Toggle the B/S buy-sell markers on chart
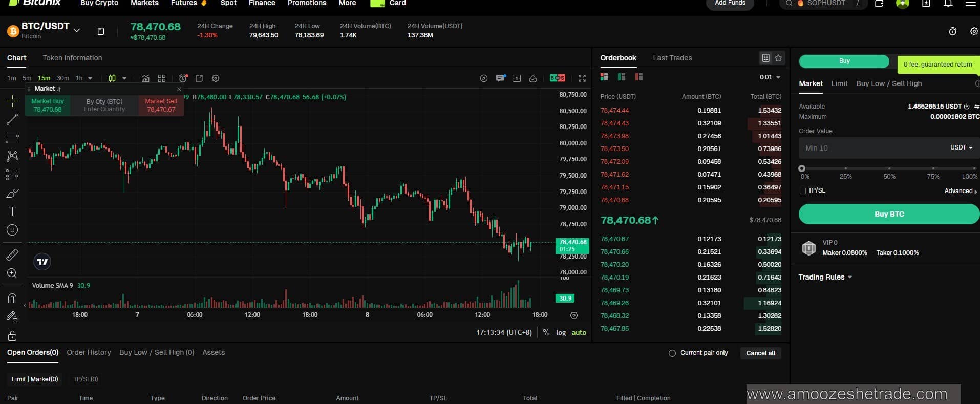This screenshot has height=404, width=980. [x=557, y=78]
